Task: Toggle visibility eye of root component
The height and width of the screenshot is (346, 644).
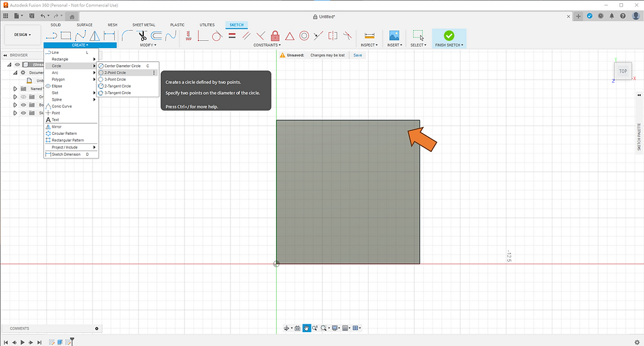Action: tap(17, 64)
